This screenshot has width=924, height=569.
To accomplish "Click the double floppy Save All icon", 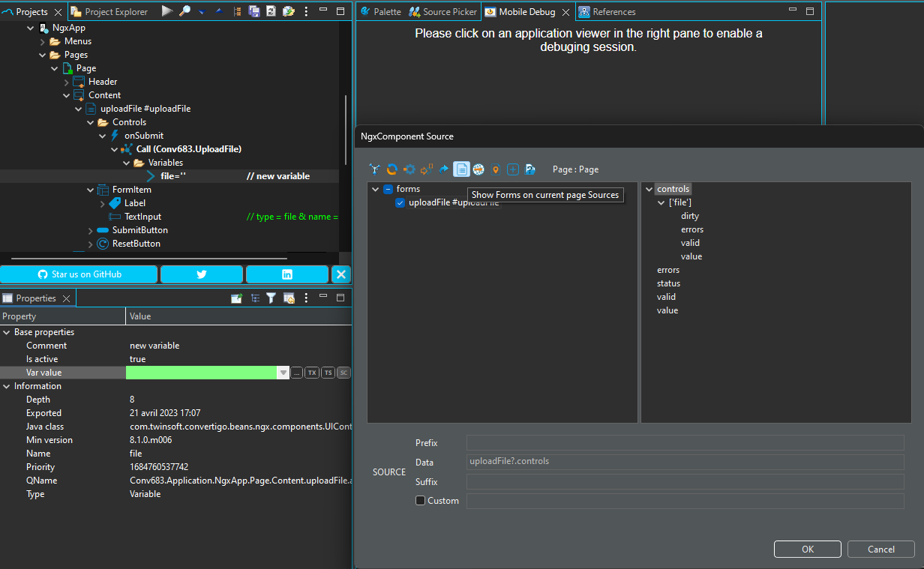I will [254, 11].
